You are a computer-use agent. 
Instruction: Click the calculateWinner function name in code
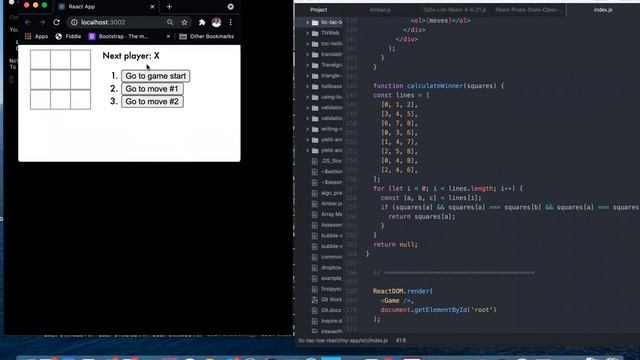[x=435, y=86]
